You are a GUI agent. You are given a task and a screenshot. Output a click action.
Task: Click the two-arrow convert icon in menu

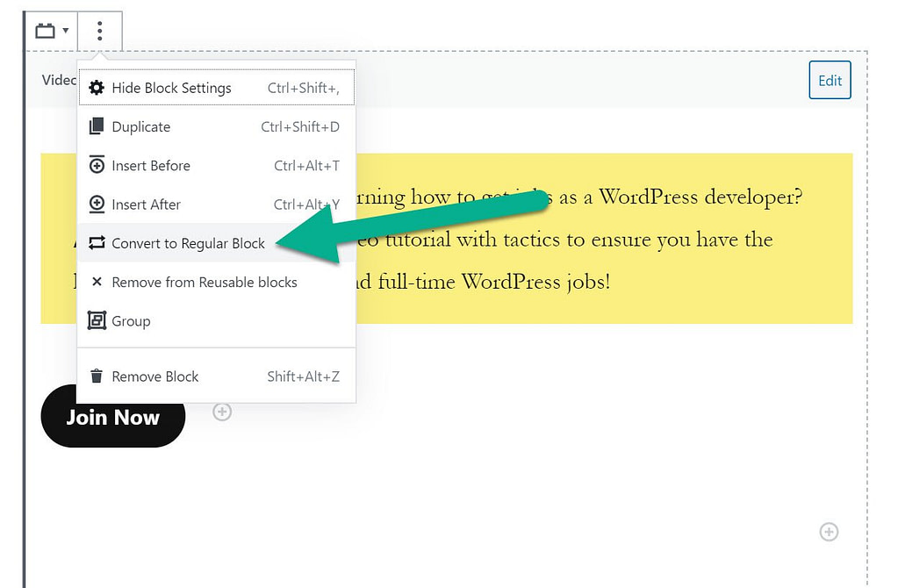[x=97, y=243]
